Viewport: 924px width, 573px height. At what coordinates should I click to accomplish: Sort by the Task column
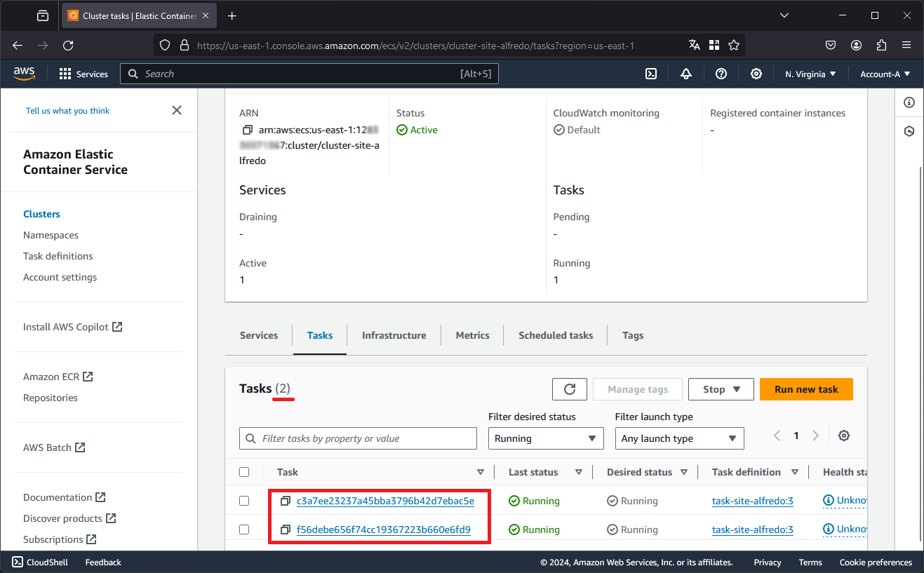tap(481, 472)
